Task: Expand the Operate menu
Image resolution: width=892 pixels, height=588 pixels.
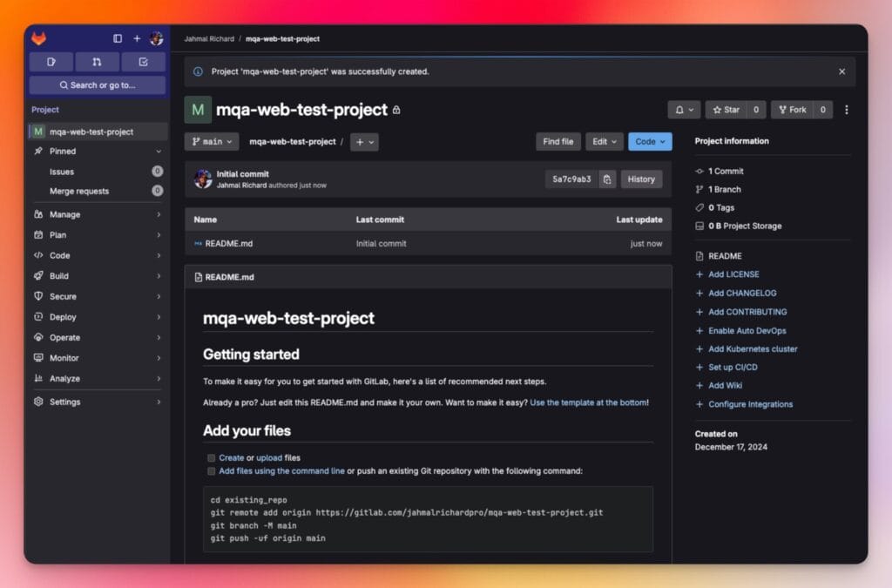Action: click(x=98, y=337)
